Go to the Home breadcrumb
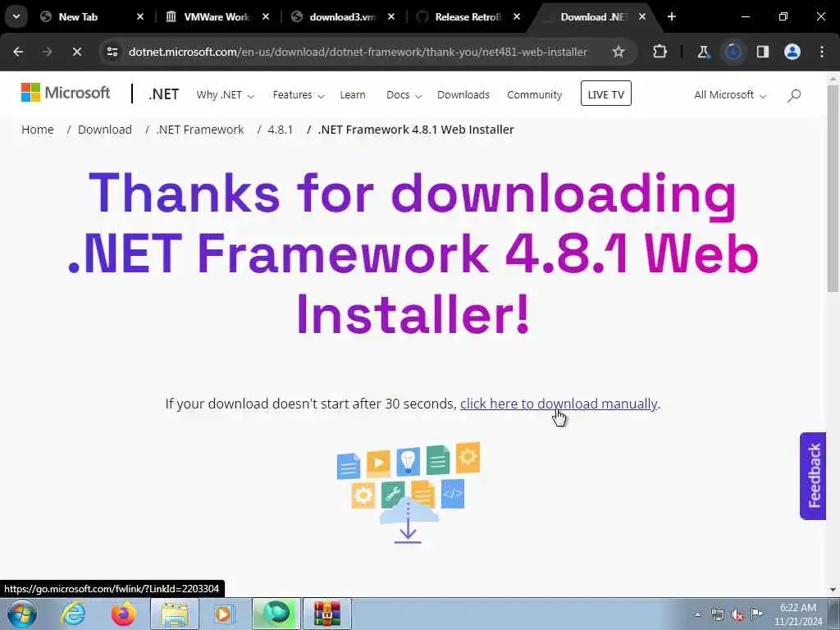Viewport: 840px width, 630px height. [38, 130]
